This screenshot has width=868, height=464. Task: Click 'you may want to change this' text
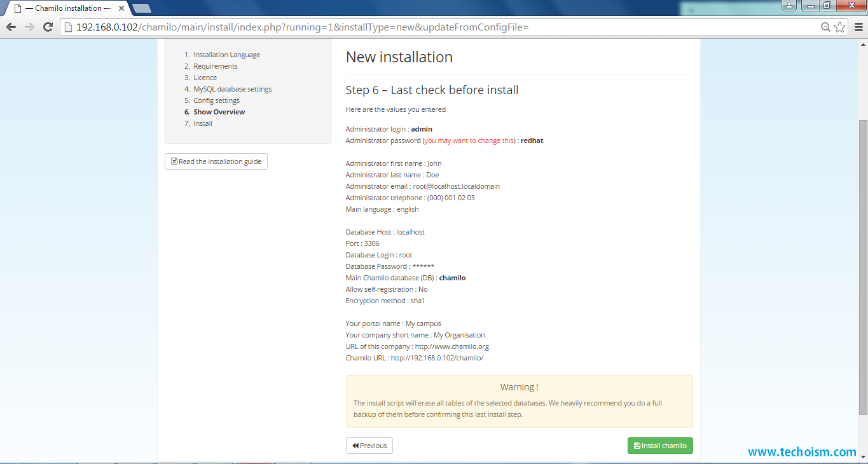[x=469, y=140]
